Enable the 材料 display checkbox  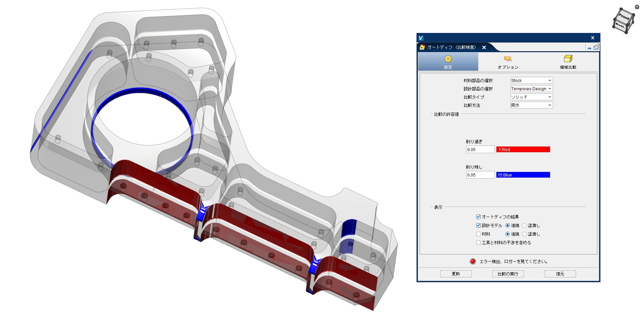pos(478,234)
